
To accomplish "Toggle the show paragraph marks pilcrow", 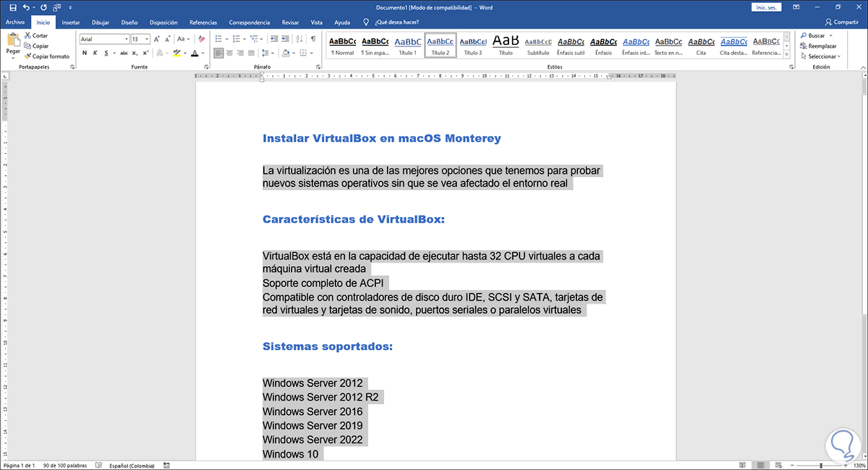I will (x=313, y=39).
